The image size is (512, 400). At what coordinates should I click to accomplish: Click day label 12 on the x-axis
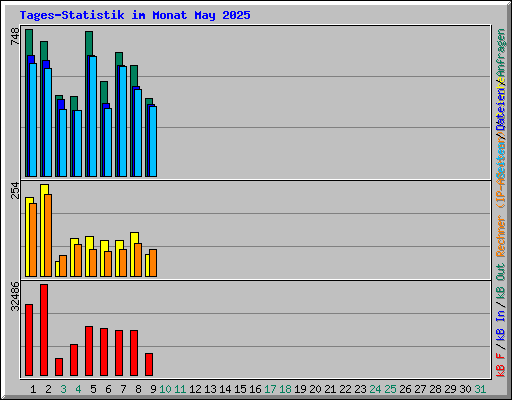[x=195, y=389]
